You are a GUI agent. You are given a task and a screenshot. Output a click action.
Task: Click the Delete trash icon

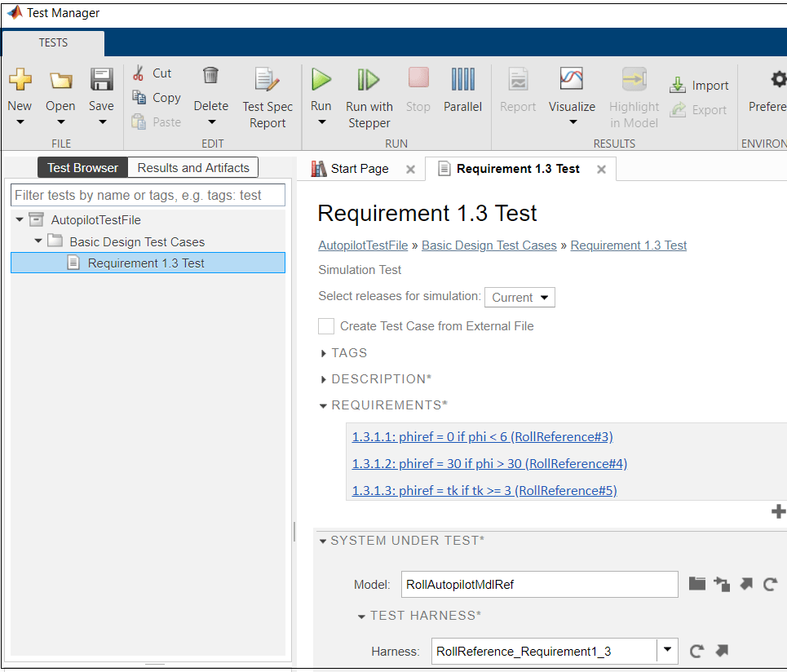point(210,76)
